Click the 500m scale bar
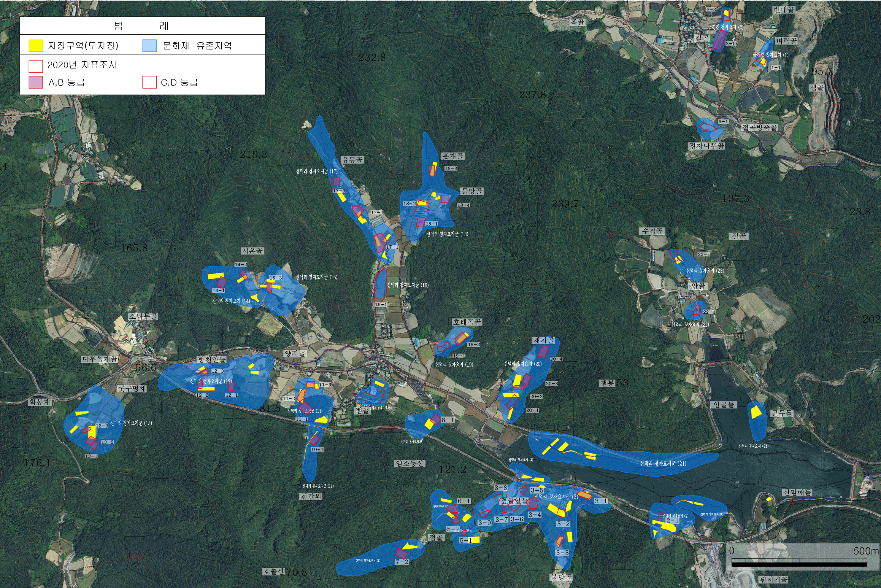 pyautogui.click(x=799, y=564)
